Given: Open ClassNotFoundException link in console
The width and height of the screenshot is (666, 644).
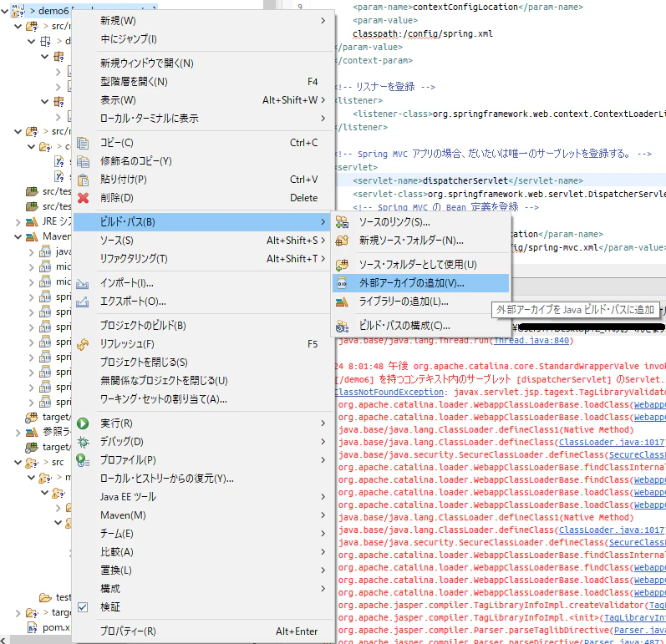Looking at the screenshot, I should click(x=389, y=393).
